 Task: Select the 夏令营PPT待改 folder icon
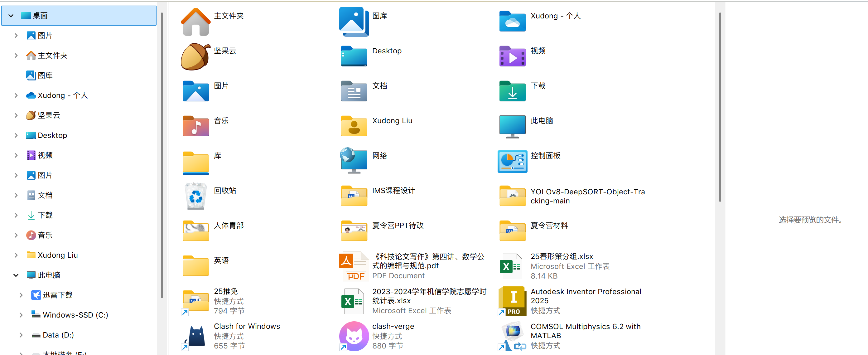tap(354, 231)
